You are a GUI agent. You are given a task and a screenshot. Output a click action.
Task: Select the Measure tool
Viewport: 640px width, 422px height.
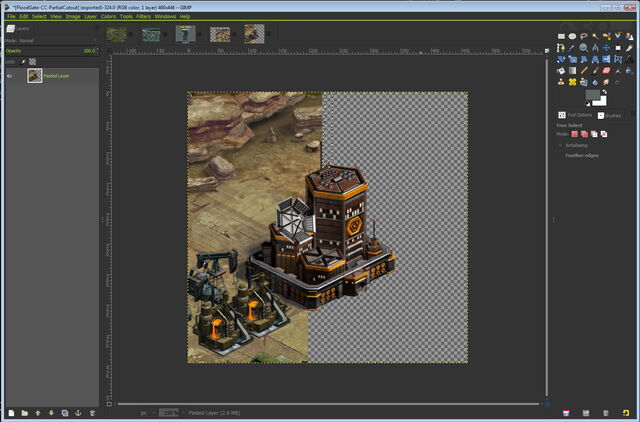[595, 48]
